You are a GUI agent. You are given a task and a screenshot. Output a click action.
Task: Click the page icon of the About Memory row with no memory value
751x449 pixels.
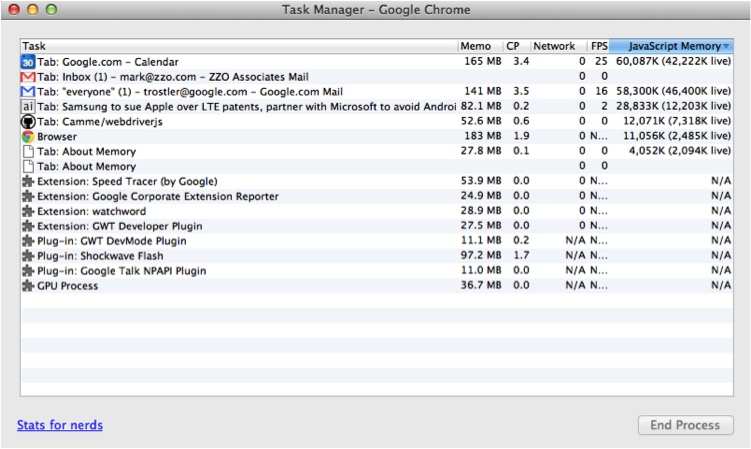[x=28, y=166]
